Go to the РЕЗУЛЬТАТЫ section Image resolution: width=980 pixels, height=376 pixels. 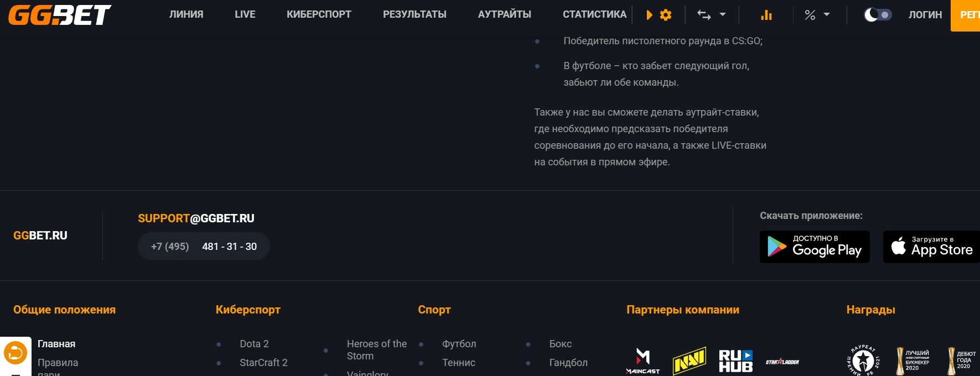[x=414, y=14]
